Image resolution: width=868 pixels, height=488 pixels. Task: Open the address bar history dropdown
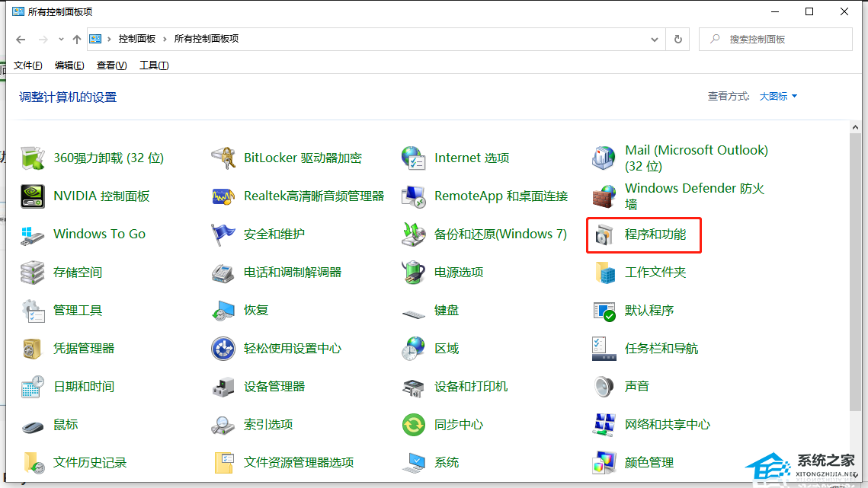[655, 40]
